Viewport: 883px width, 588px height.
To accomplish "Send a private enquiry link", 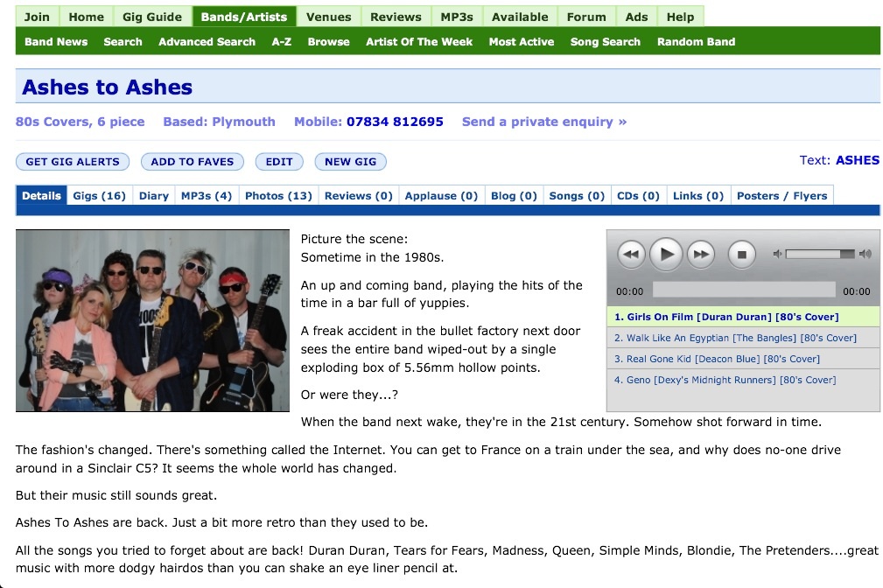I will point(544,122).
